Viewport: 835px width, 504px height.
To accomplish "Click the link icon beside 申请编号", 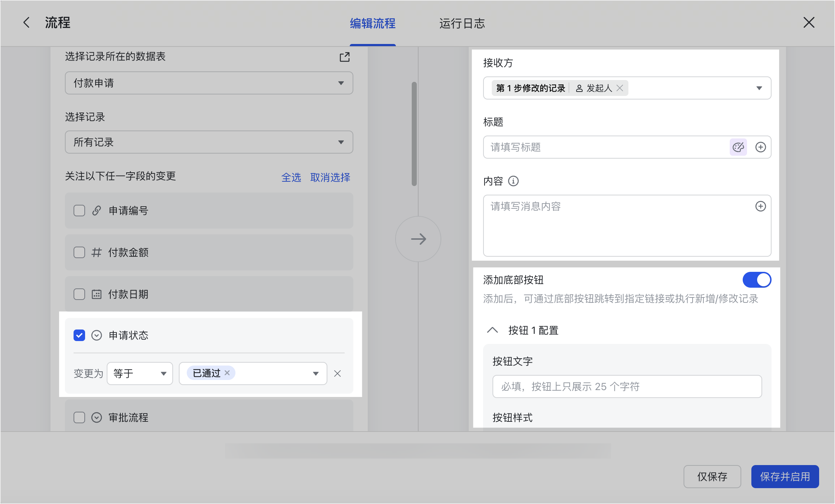I will pyautogui.click(x=97, y=211).
